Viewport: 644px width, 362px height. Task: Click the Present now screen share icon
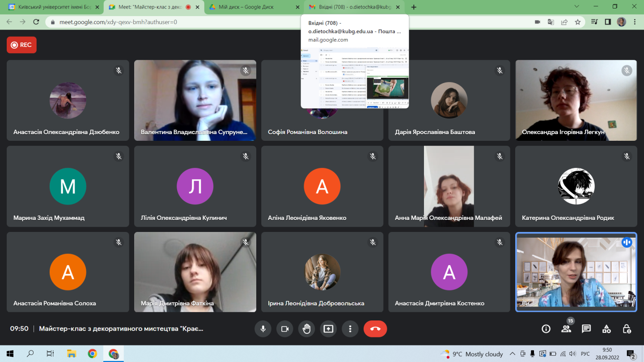click(328, 329)
